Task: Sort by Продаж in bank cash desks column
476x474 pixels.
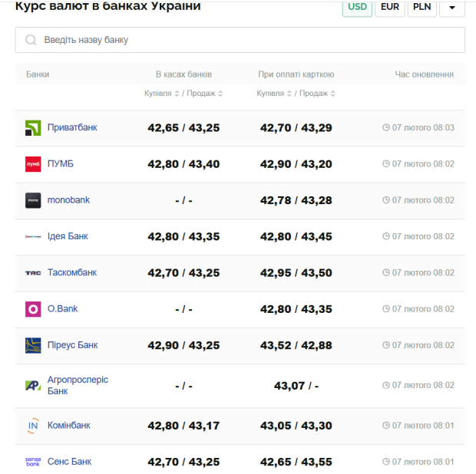Action: coord(206,94)
